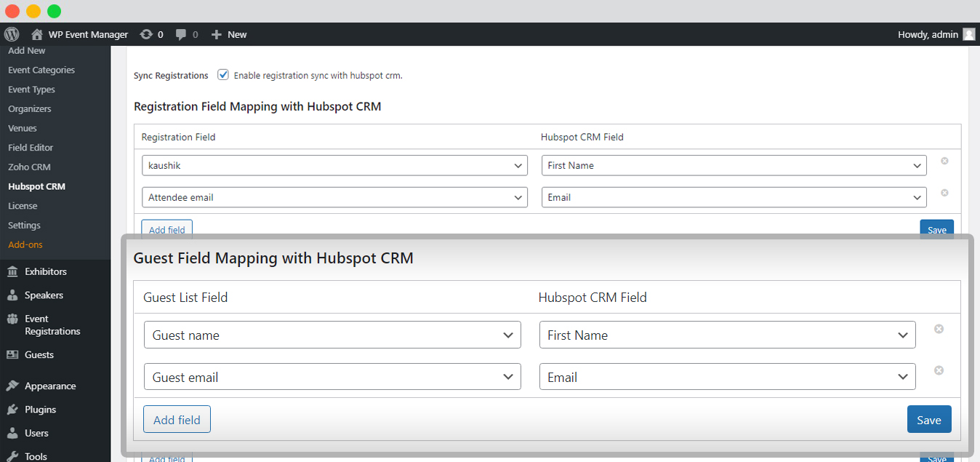
Task: Click the Exhibitors sidebar icon
Action: tap(12, 271)
